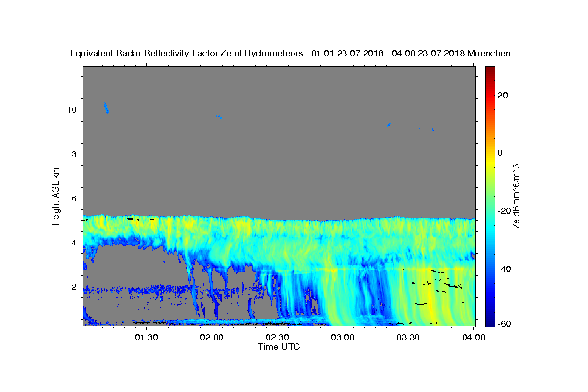Click the colorbar label '0'
Image resolution: width=588 pixels, height=392 pixels.
point(500,153)
